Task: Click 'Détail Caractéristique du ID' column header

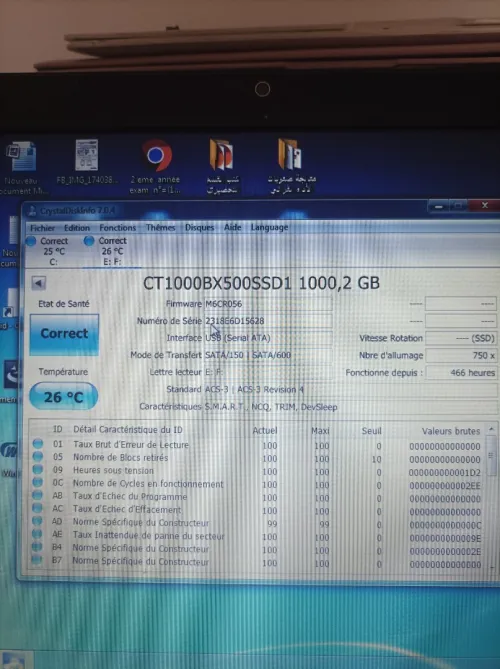Action: pyautogui.click(x=128, y=430)
